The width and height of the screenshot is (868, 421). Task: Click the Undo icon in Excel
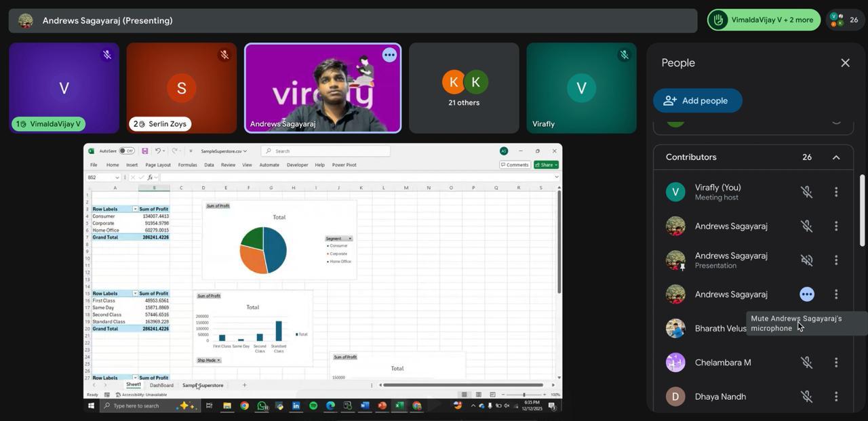tap(158, 151)
